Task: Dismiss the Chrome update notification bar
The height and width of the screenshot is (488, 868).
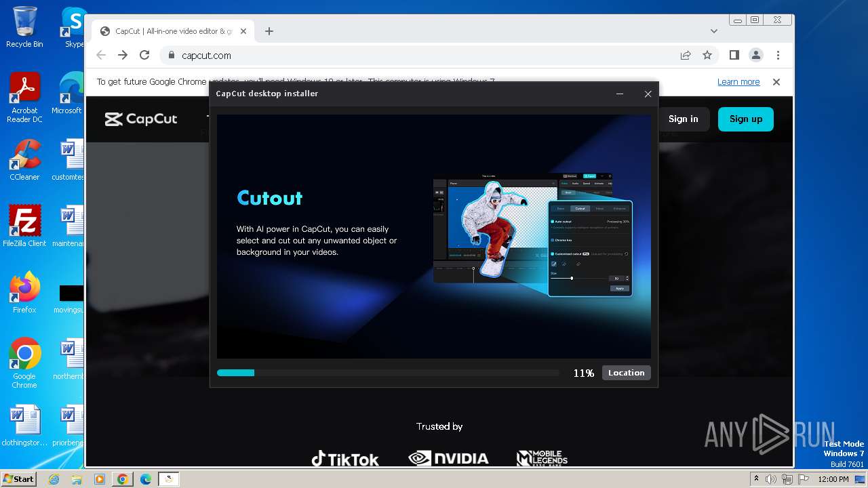Action: (776, 82)
